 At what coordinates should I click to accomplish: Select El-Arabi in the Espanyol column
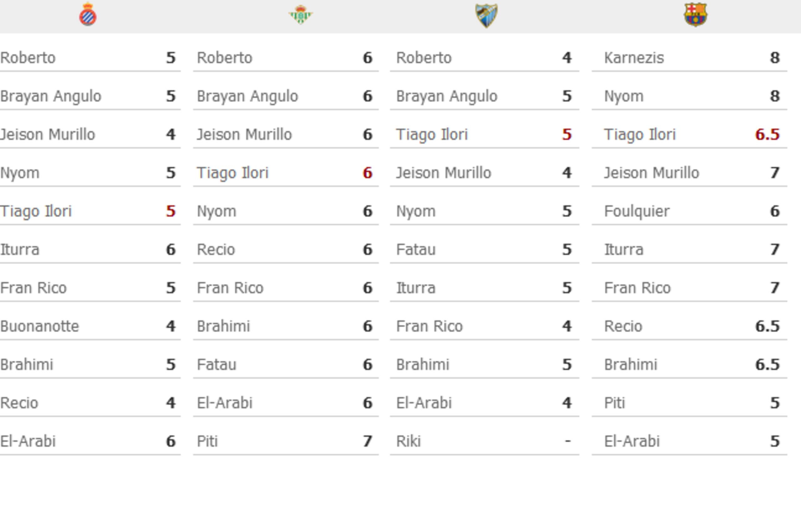pyautogui.click(x=28, y=441)
